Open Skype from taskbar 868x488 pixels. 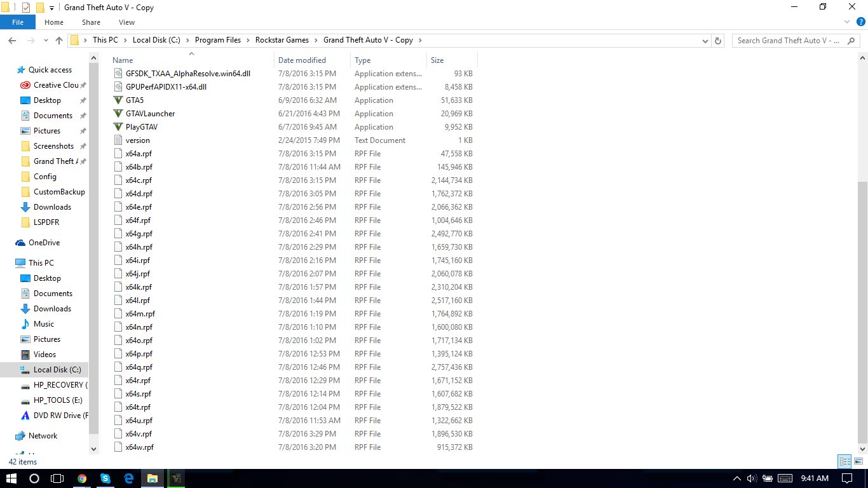tap(105, 478)
